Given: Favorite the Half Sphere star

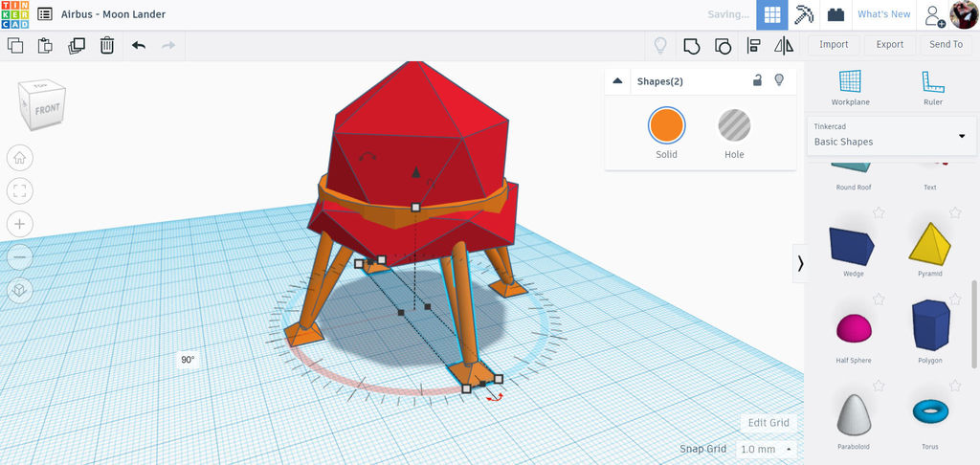Looking at the screenshot, I should pyautogui.click(x=879, y=299).
